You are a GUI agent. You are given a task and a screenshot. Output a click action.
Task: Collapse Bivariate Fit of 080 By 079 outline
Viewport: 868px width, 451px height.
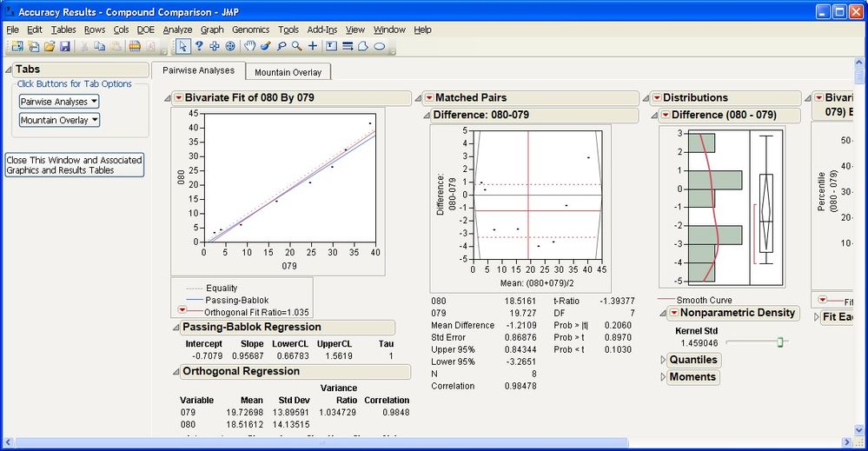pyautogui.click(x=168, y=98)
